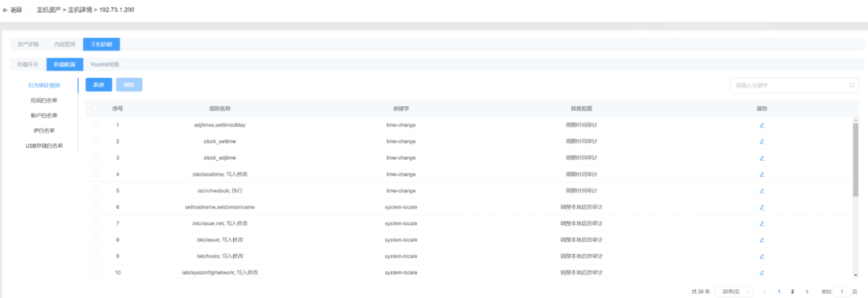Viewport: 868px width, 298px height.
Task: Click the search magnifier icon
Action: point(852,85)
